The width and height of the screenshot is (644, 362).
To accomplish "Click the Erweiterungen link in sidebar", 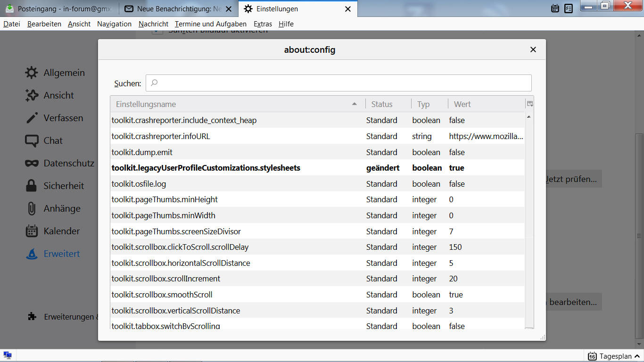I will [71, 317].
